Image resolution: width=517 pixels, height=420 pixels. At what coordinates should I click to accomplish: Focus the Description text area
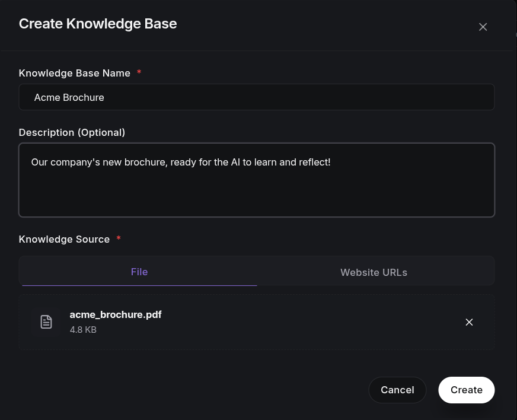point(257,180)
